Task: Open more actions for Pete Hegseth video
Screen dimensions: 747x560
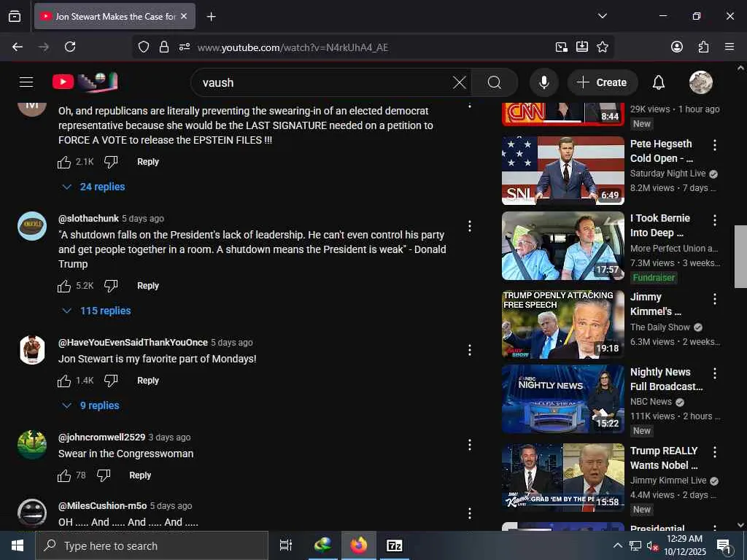Action: click(715, 145)
